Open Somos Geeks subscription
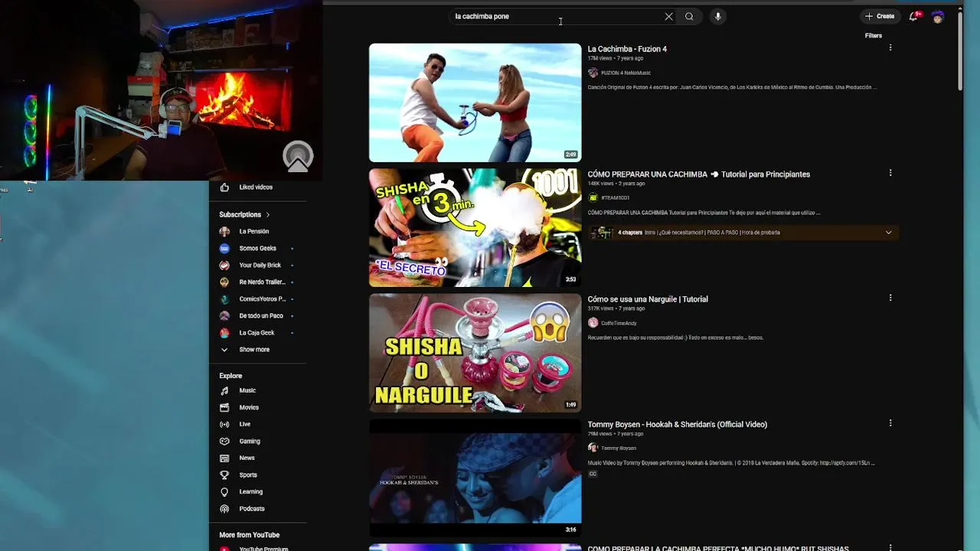This screenshot has width=980, height=551. point(257,248)
